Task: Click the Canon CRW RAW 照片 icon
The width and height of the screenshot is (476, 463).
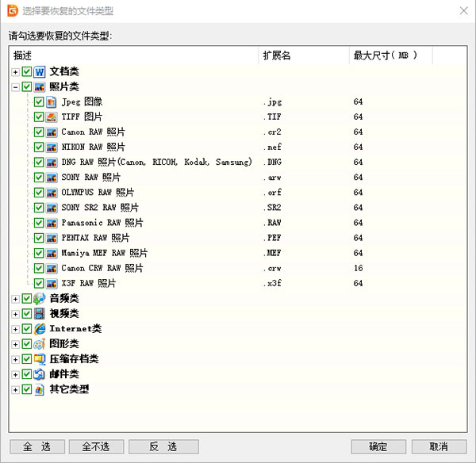Action: point(52,269)
